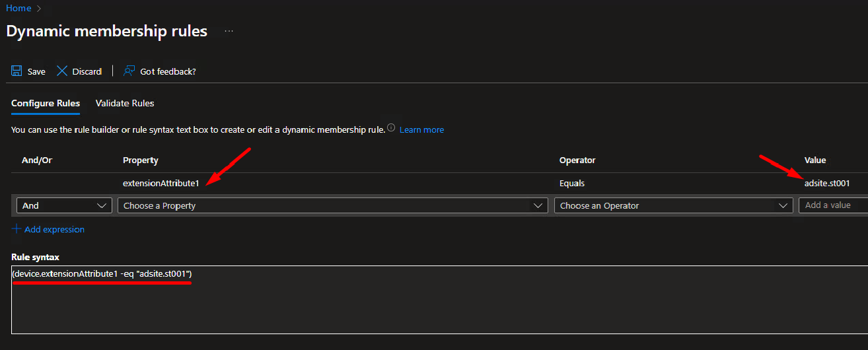Click the Operator column header
Image resolution: width=868 pixels, height=350 pixels.
coord(577,160)
